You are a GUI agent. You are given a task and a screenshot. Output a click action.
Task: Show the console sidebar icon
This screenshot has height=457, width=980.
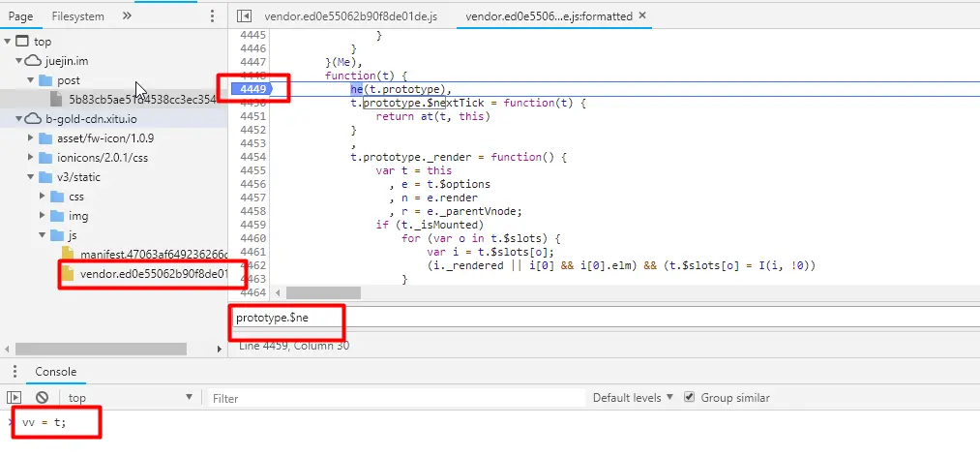(14, 398)
